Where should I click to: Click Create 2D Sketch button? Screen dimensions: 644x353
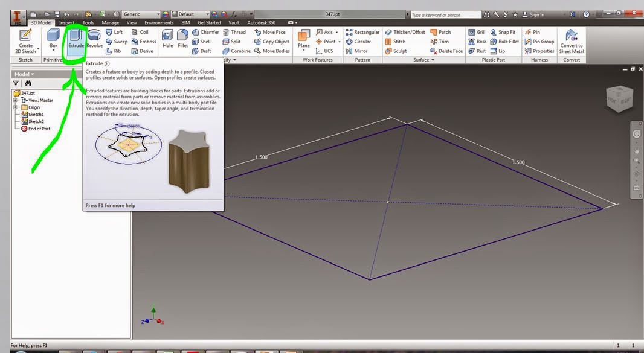[x=24, y=41]
